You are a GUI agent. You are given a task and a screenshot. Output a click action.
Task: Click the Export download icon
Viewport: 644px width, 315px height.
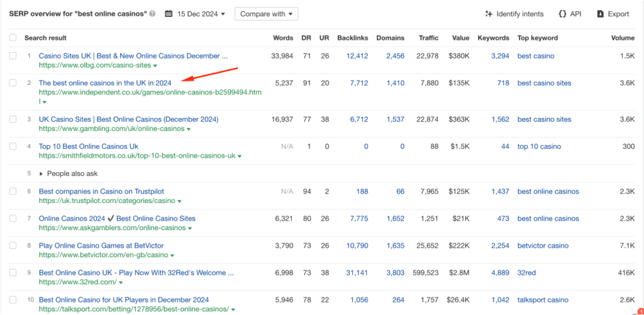(601, 14)
